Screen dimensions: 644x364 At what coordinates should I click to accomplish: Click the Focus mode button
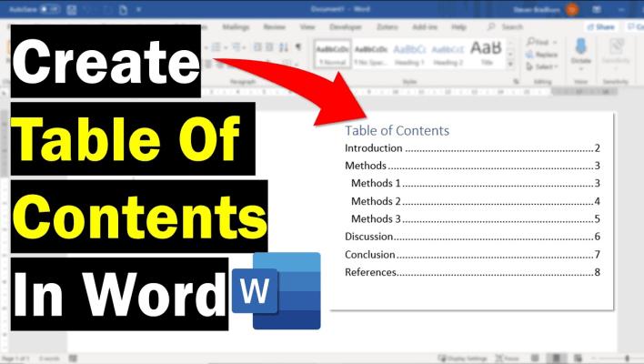(508, 359)
